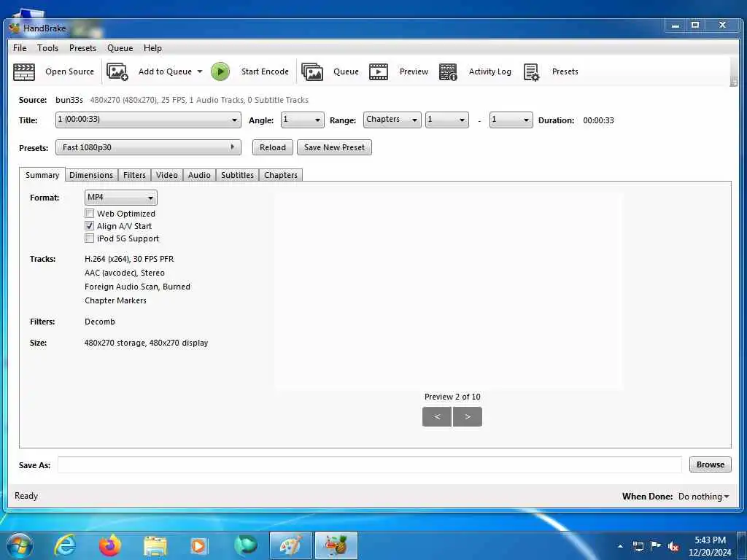747x560 pixels.
Task: Click the muted volume speaker icon
Action: [x=673, y=546]
